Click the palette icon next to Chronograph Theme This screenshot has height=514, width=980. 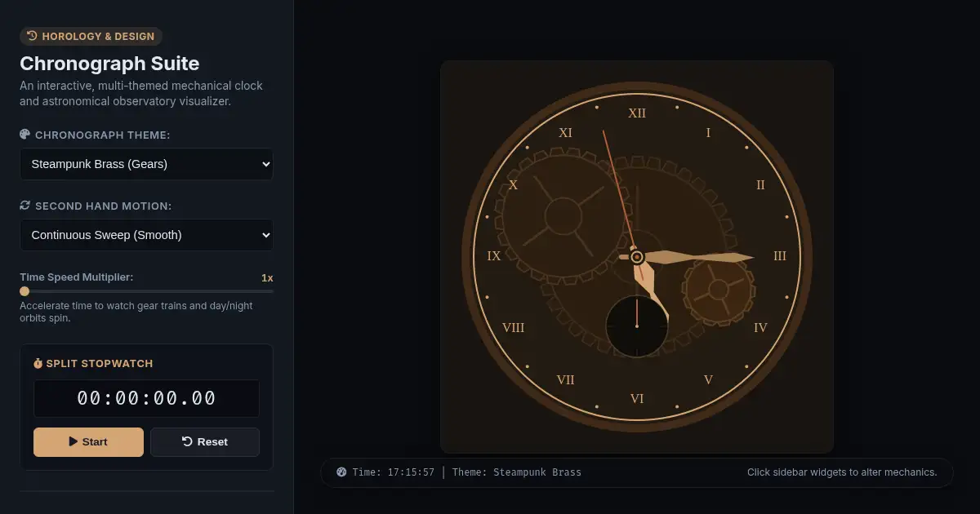coord(24,135)
